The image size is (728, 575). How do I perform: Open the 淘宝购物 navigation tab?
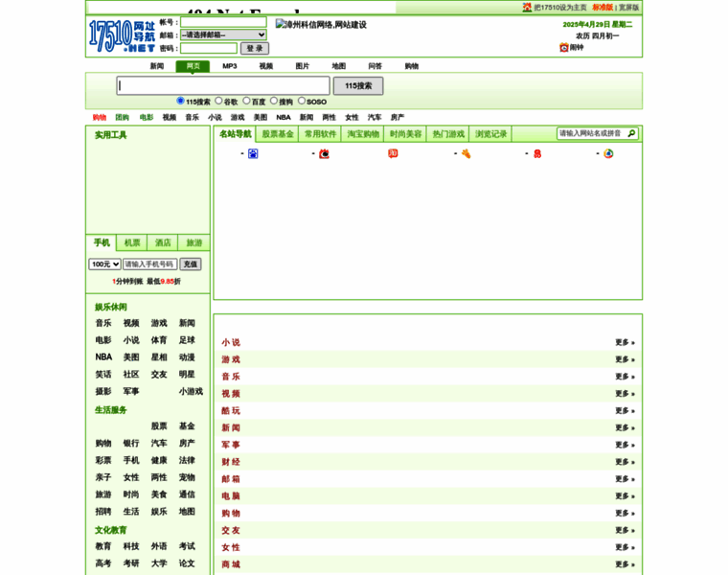coord(363,134)
